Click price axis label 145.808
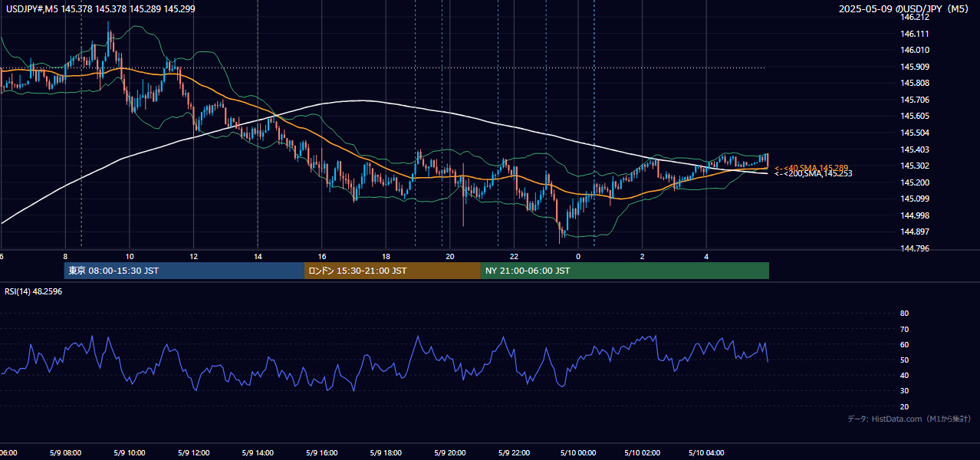The height and width of the screenshot is (460, 980). click(915, 83)
